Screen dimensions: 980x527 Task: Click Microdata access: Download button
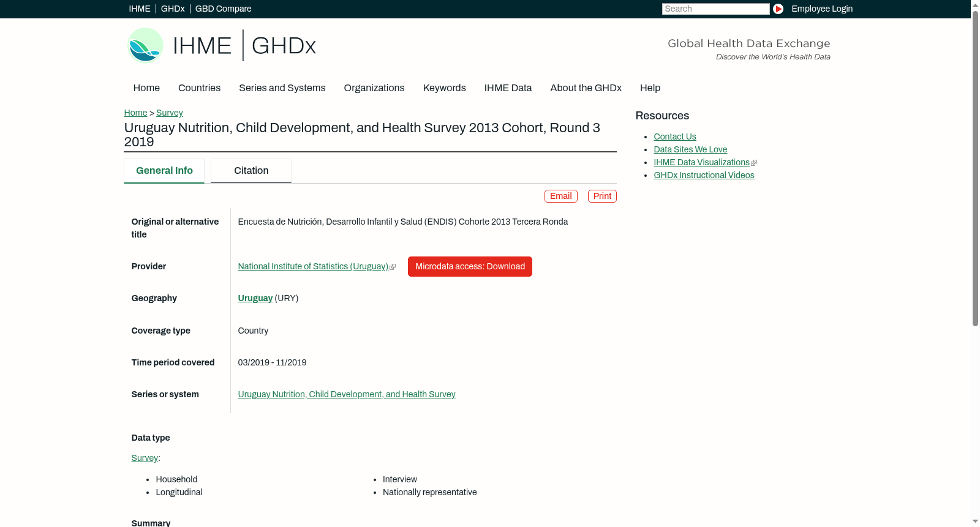[470, 266]
